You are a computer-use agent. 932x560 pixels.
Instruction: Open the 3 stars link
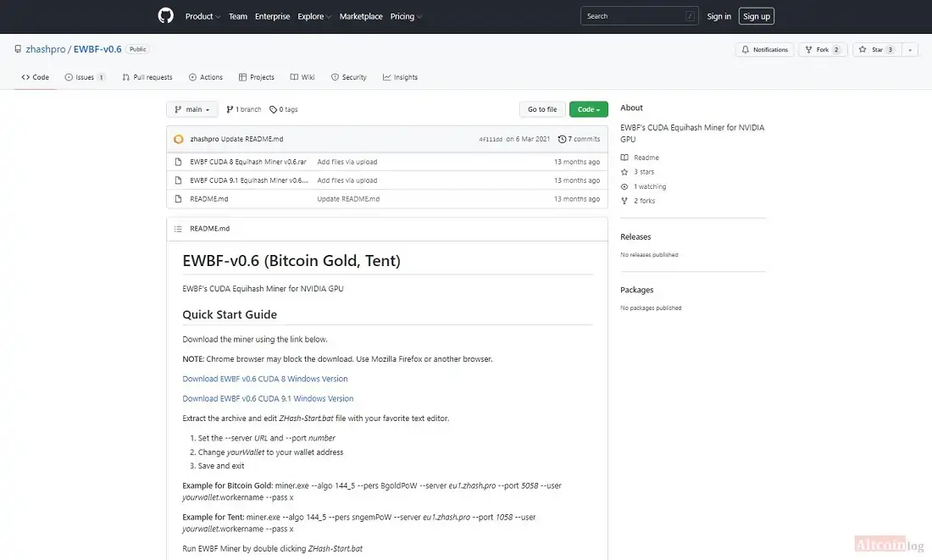(x=637, y=172)
